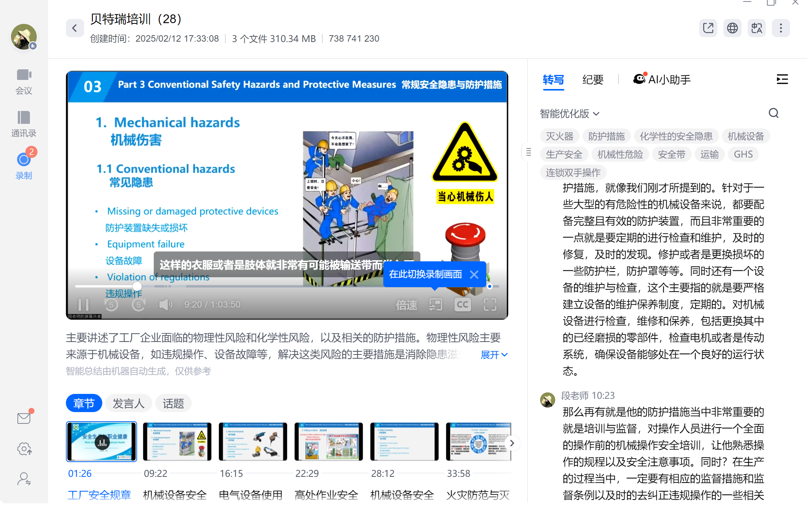The height and width of the screenshot is (506, 812).
Task: Select the 发言人 tab
Action: tap(128, 403)
